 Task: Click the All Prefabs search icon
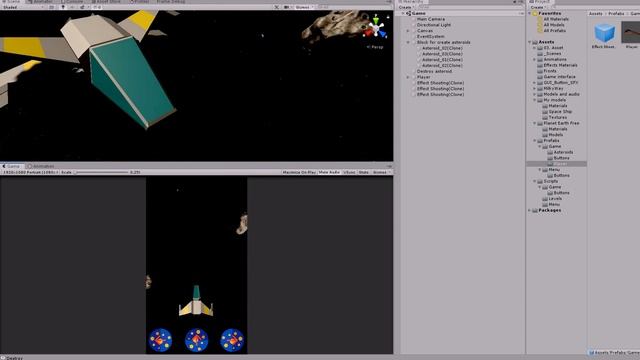[540, 31]
